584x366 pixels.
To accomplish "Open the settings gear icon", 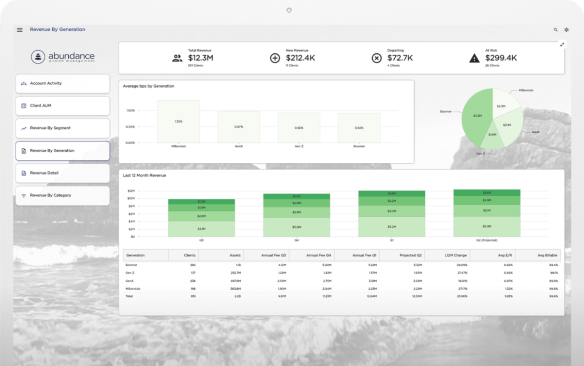I will (x=566, y=30).
